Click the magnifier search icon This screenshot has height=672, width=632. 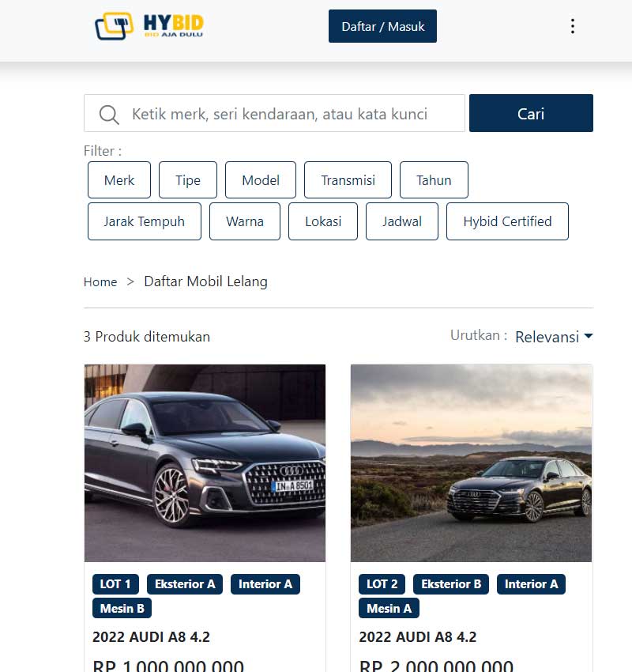point(109,115)
